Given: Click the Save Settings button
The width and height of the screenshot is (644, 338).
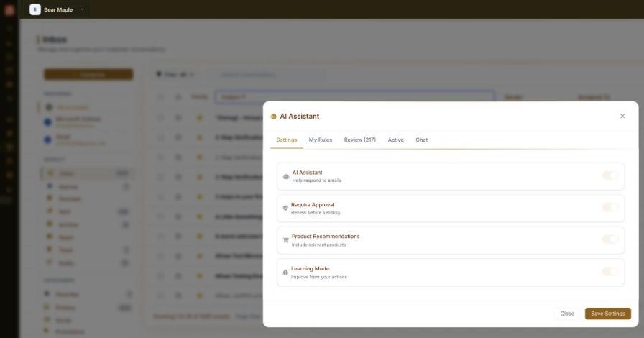Looking at the screenshot, I should point(608,314).
